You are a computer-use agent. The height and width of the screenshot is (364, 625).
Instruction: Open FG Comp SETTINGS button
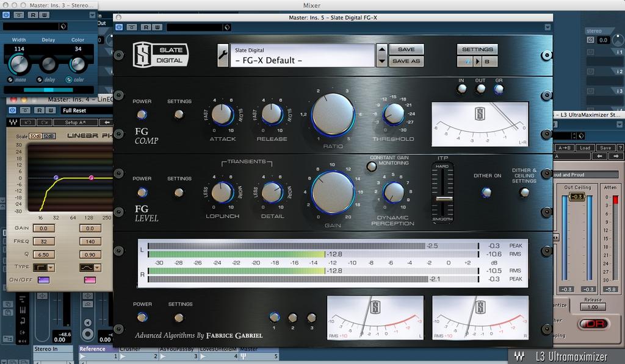click(x=179, y=115)
